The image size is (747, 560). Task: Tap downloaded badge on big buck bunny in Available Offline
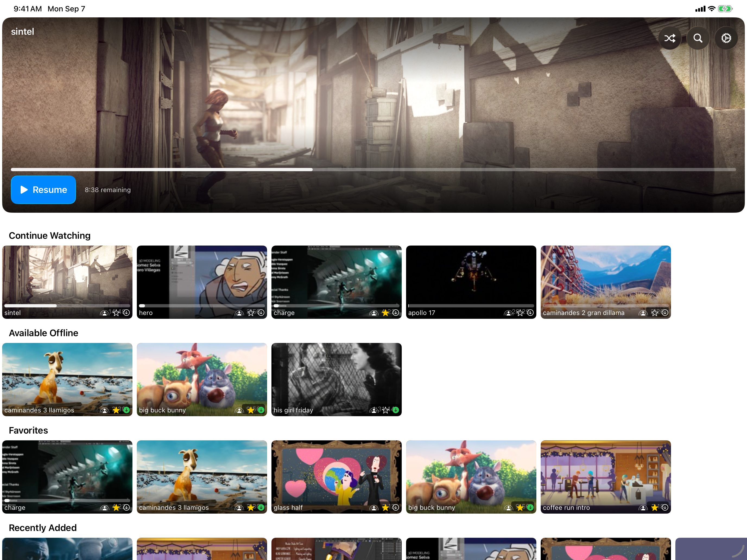pos(261,410)
